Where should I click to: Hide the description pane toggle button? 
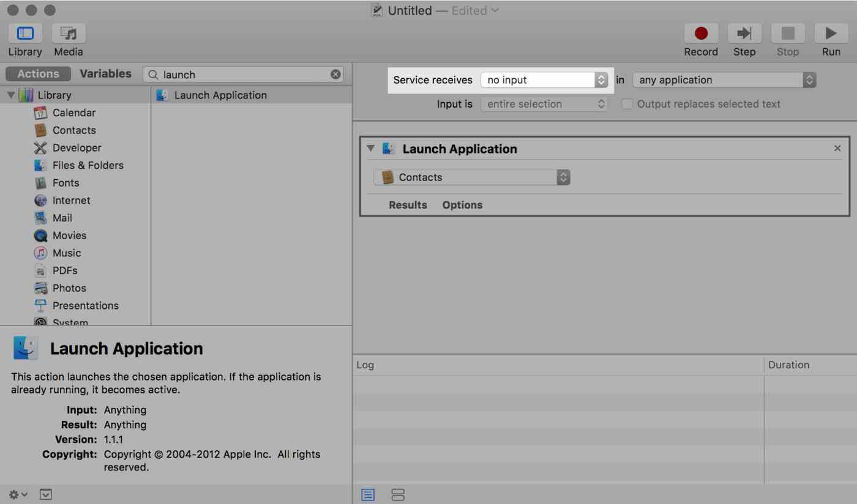click(46, 494)
